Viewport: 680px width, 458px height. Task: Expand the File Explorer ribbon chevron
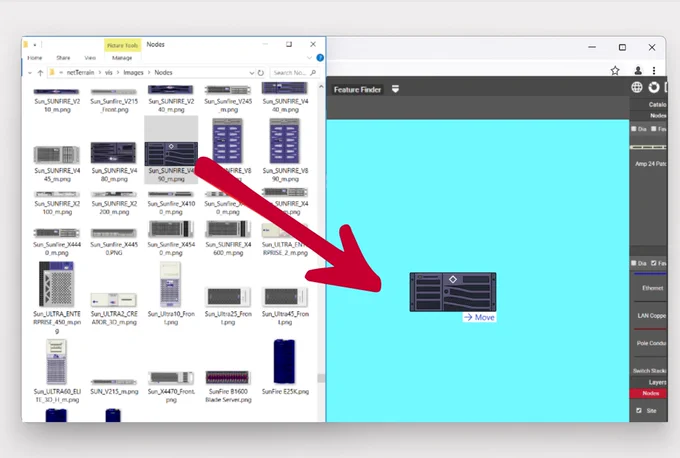309,58
